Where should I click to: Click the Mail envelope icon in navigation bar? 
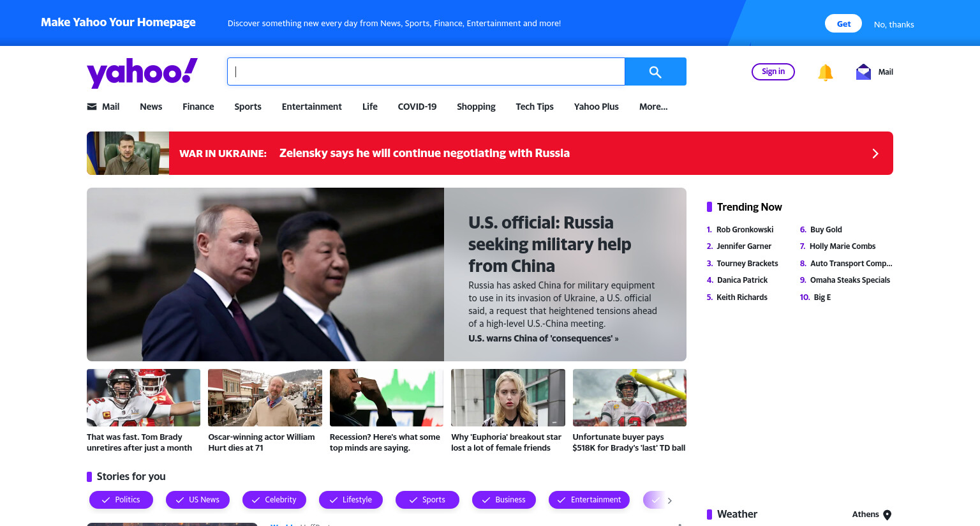coord(92,107)
